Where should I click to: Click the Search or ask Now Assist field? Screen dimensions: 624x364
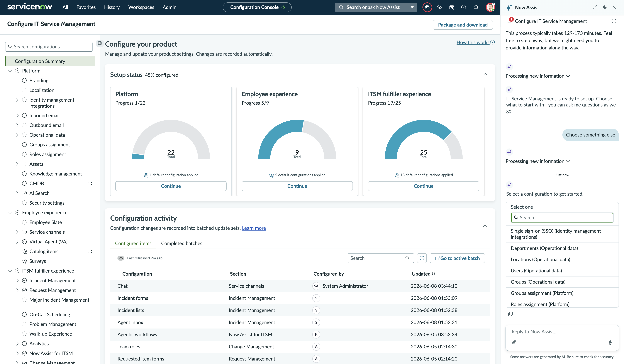click(x=371, y=7)
